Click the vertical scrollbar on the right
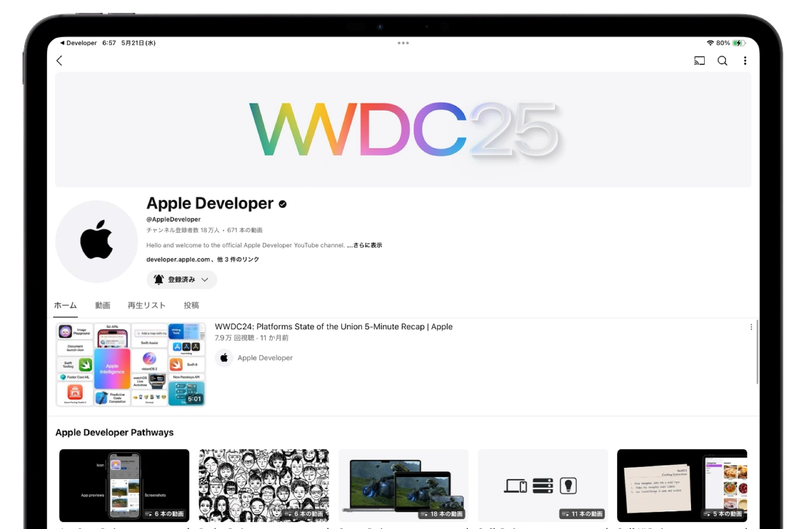 click(757, 352)
